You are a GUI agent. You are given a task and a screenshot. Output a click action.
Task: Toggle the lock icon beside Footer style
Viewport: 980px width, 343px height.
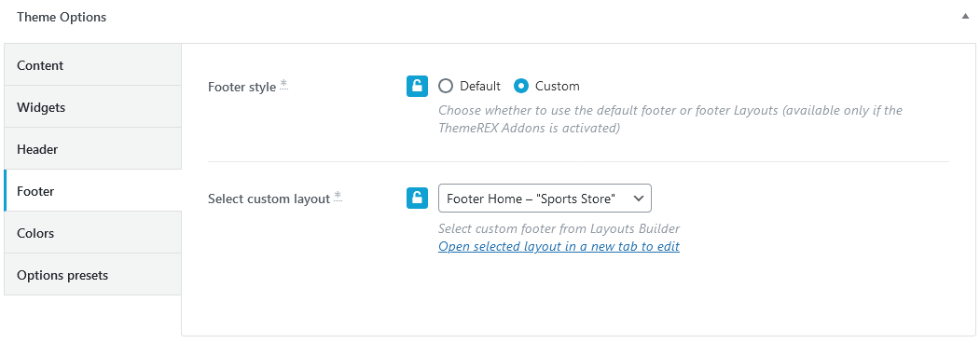[x=417, y=87]
